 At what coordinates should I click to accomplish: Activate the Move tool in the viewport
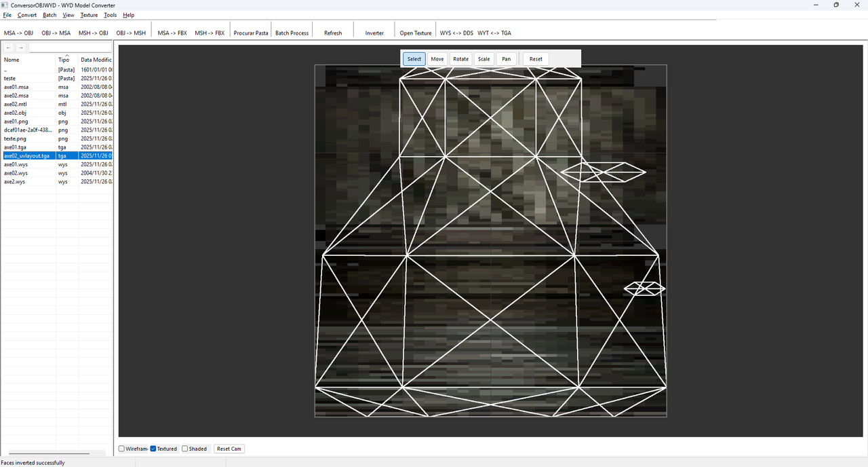(437, 59)
